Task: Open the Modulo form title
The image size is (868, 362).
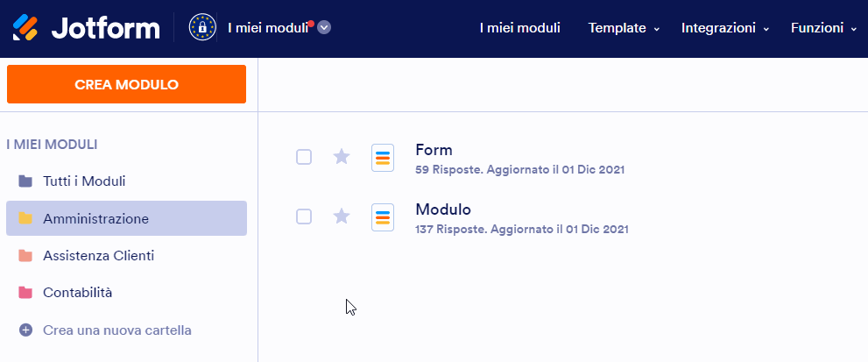Action: click(443, 209)
